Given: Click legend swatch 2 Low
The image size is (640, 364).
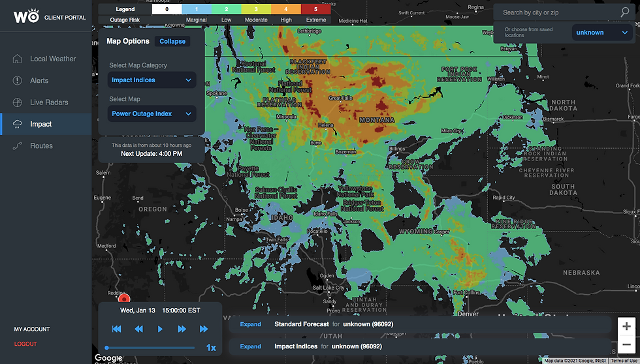Looking at the screenshot, I should tap(226, 9).
